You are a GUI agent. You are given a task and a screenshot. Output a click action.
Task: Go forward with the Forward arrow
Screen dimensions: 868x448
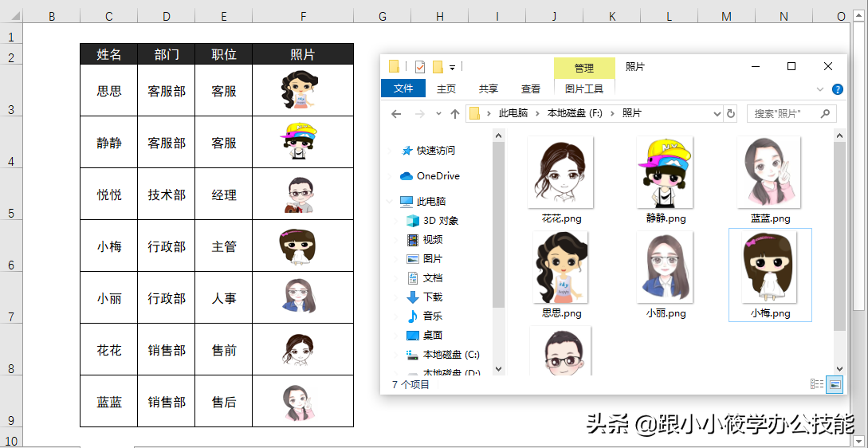[419, 114]
